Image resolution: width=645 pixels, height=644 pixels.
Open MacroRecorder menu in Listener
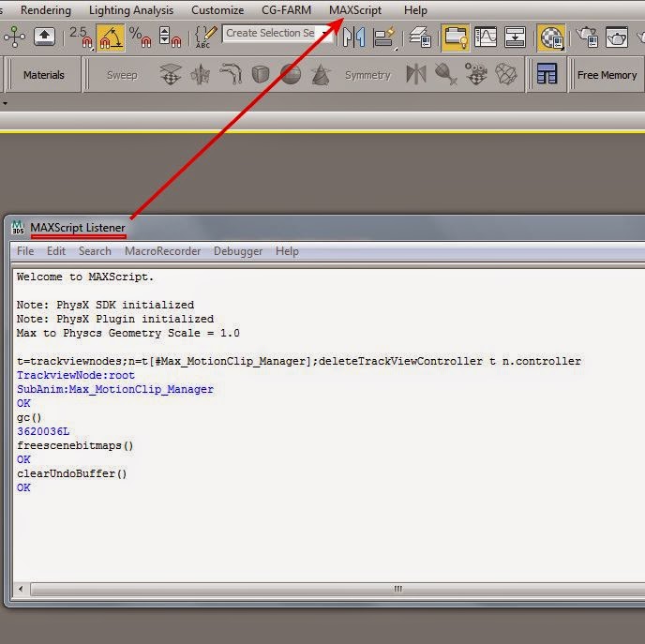[163, 251]
